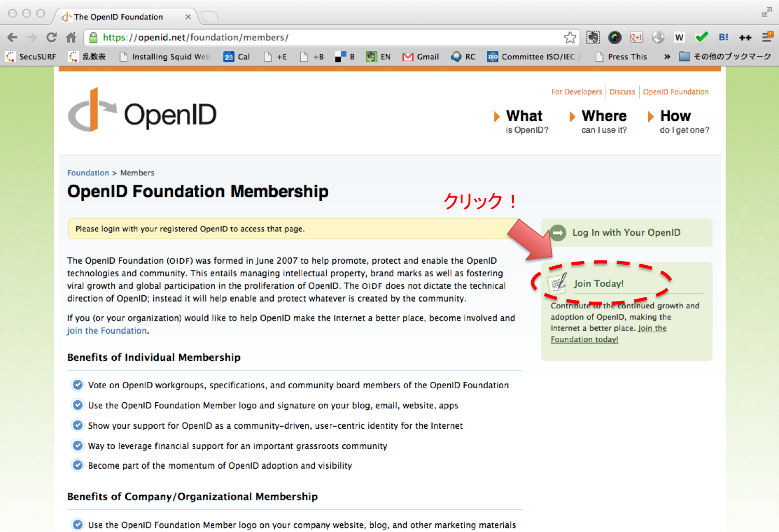Click the green padlock in address bar
Viewport: 779px width, 532px height.
(x=93, y=37)
